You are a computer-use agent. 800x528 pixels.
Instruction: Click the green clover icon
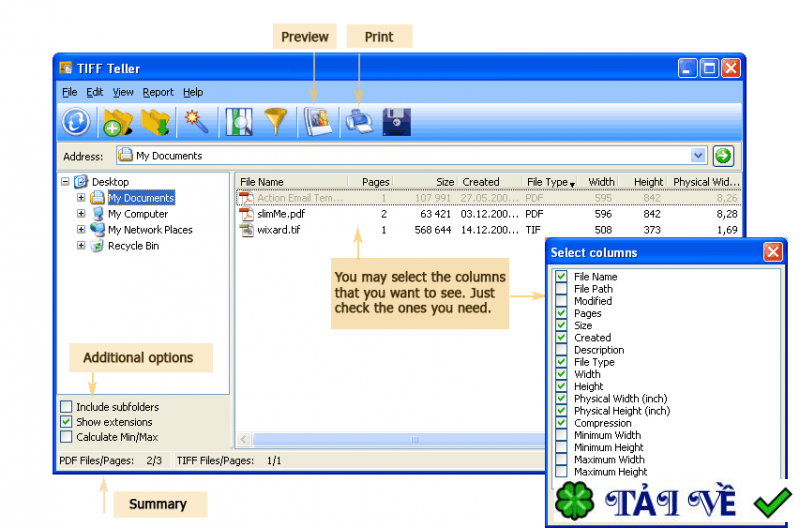[x=574, y=501]
